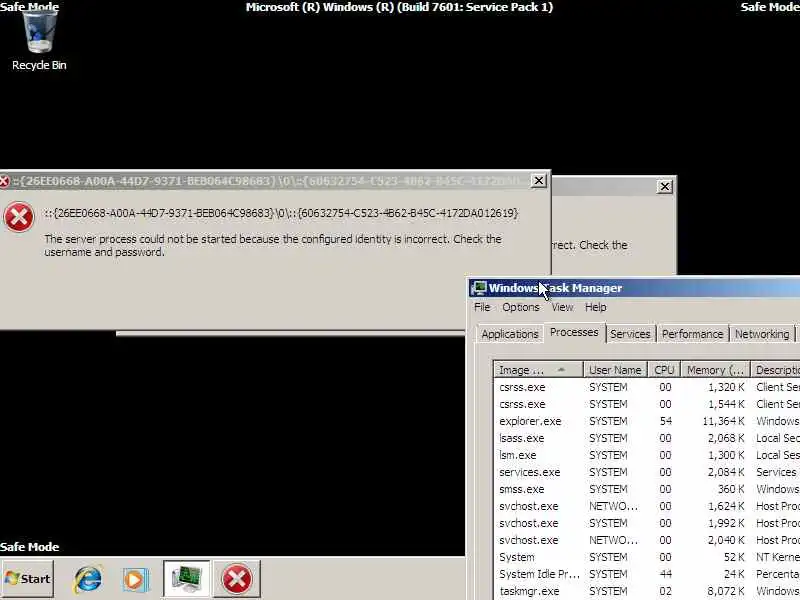Click the 11,364 K memory value

tap(723, 421)
